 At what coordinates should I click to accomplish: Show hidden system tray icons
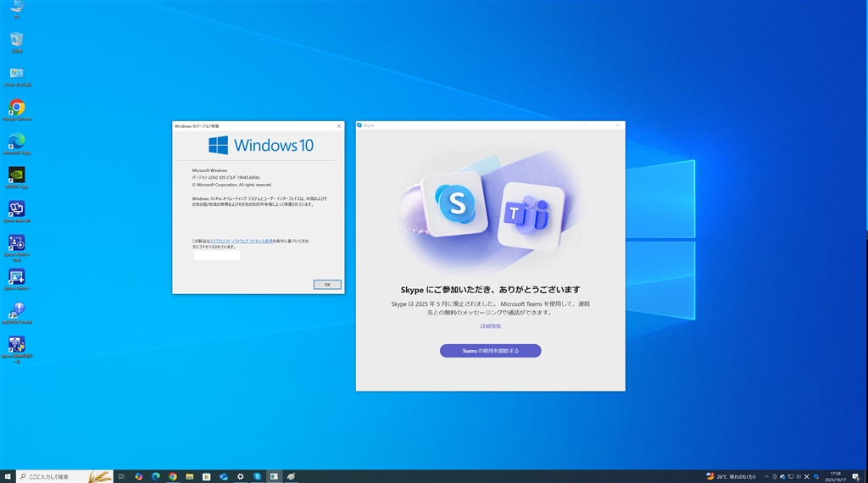pos(766,476)
